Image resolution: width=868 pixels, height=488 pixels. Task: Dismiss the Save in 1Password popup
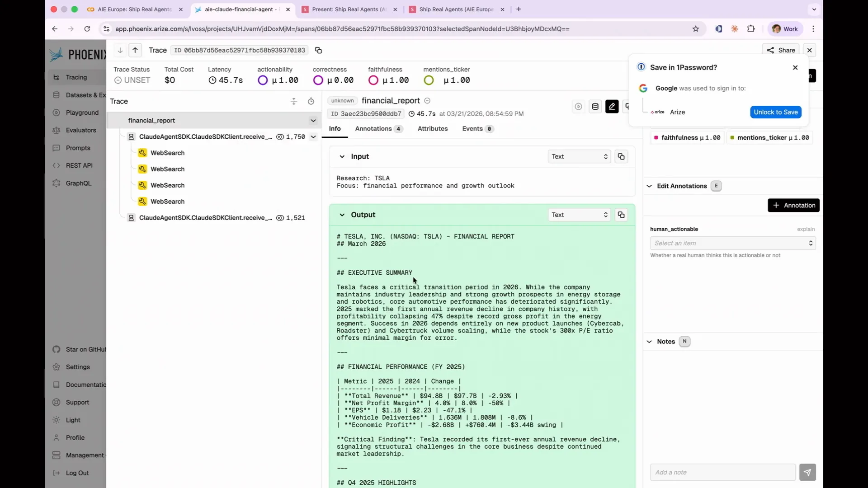795,67
